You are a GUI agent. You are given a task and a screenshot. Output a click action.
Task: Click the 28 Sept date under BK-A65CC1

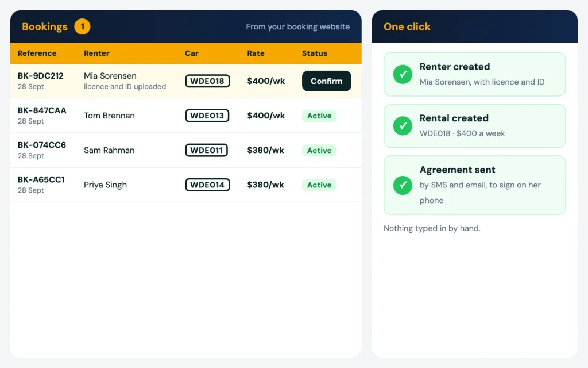pos(31,190)
